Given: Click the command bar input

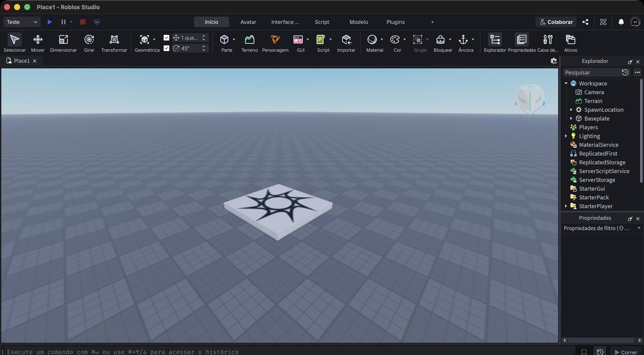Looking at the screenshot, I should [x=290, y=352].
